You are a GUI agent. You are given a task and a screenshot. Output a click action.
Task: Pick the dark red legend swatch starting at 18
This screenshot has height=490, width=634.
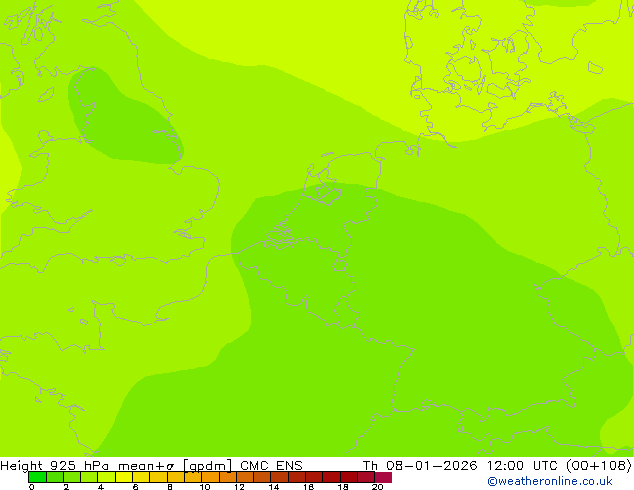pos(349,477)
